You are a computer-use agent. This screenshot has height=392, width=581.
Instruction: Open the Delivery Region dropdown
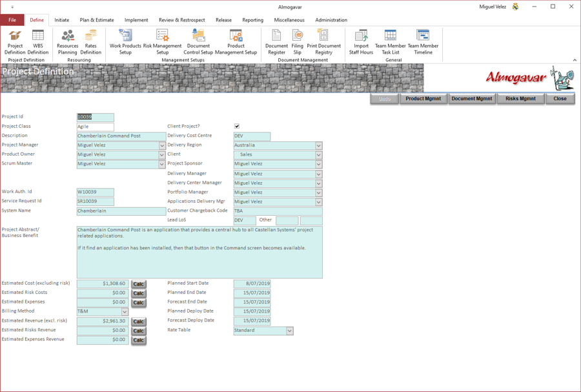click(319, 145)
